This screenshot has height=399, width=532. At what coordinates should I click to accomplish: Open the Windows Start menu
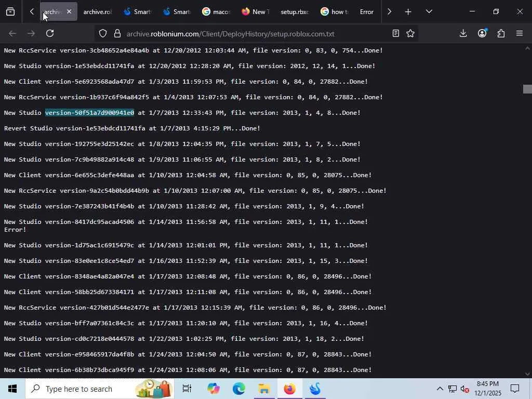[x=12, y=389]
